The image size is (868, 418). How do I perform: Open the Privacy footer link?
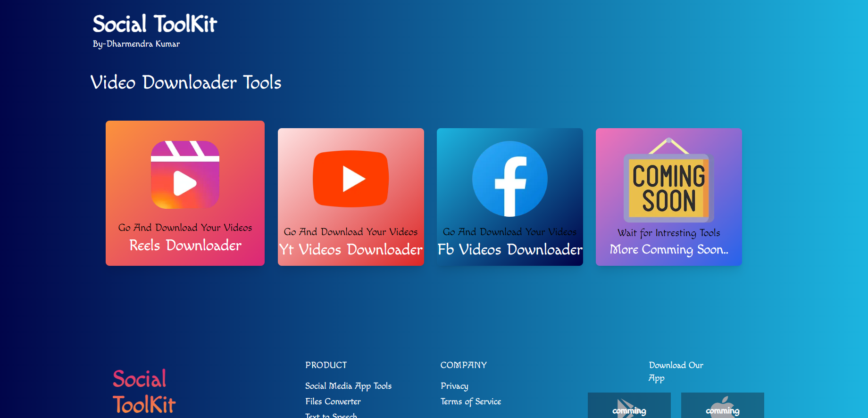click(454, 386)
